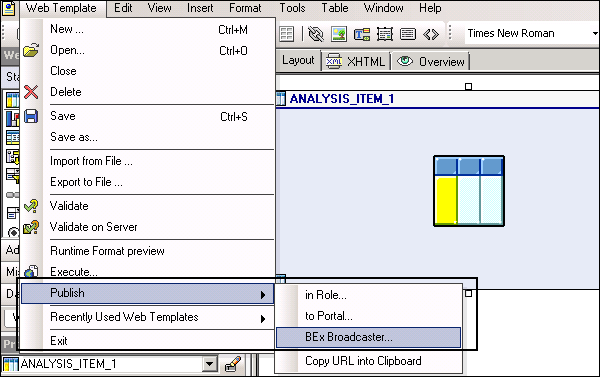The height and width of the screenshot is (377, 600).
Task: Open the Web Template menu
Action: point(61,8)
